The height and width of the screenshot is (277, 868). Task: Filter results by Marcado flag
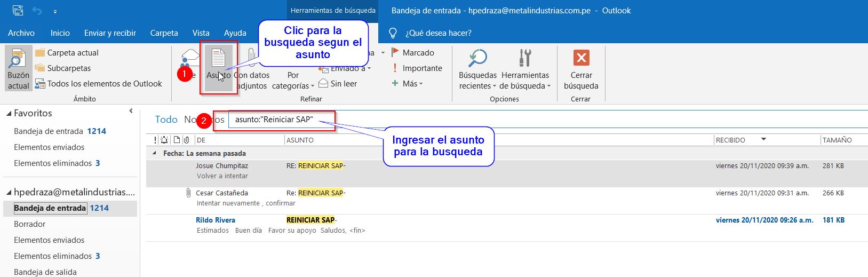tap(413, 53)
